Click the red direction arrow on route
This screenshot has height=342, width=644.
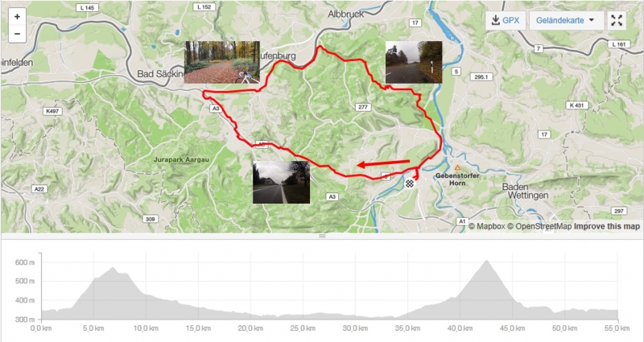pyautogui.click(x=383, y=163)
